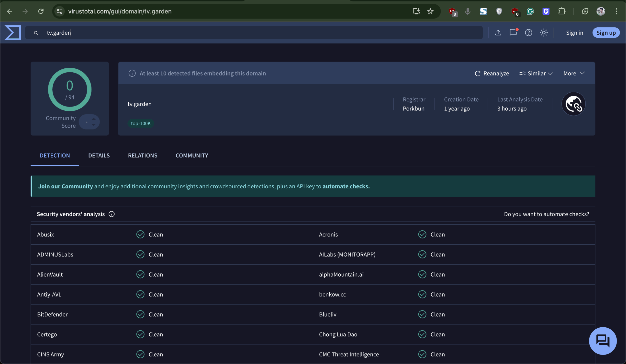This screenshot has width=626, height=364.
Task: Click the Reanalyze button
Action: tap(492, 73)
